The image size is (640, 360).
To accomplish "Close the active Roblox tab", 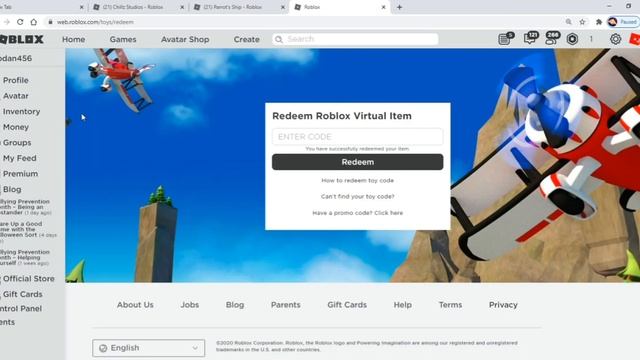I will coord(383,7).
